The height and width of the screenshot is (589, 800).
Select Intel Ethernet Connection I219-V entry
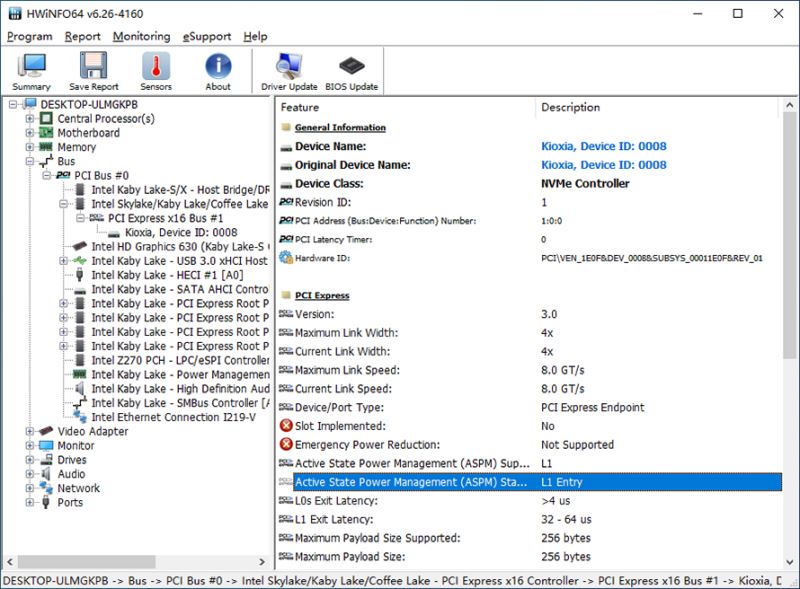169,417
